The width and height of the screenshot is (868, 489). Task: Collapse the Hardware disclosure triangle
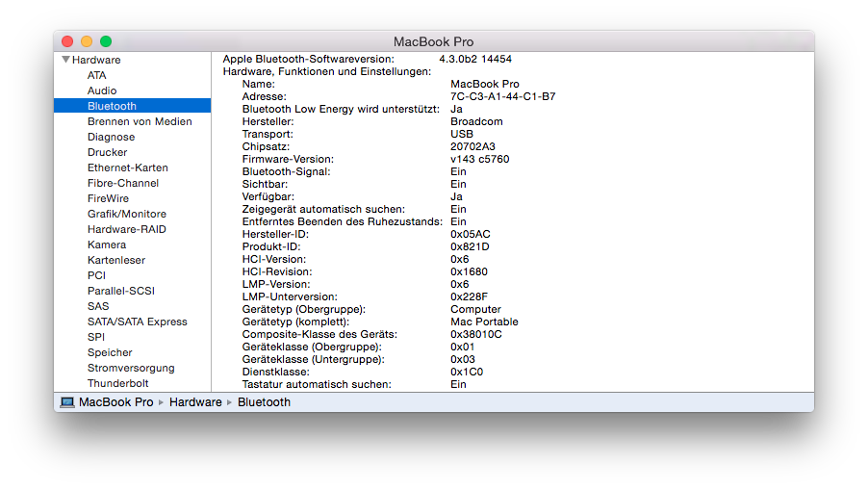[x=65, y=60]
